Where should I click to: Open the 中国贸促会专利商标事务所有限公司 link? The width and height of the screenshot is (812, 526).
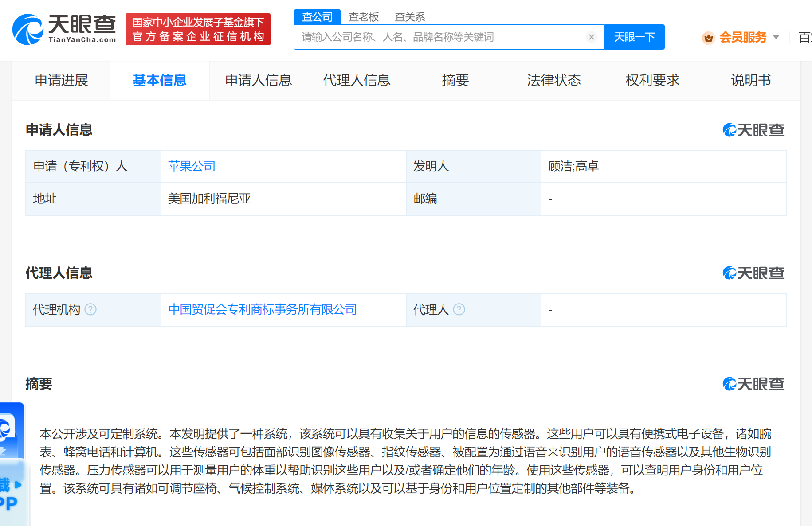263,309
